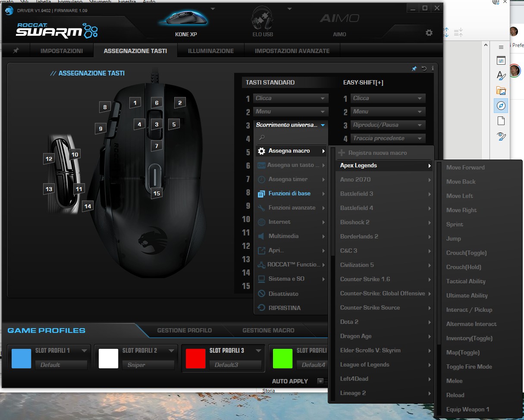Open the Writer sidebar Properties icon
The height and width of the screenshot is (420, 524).
501,61
